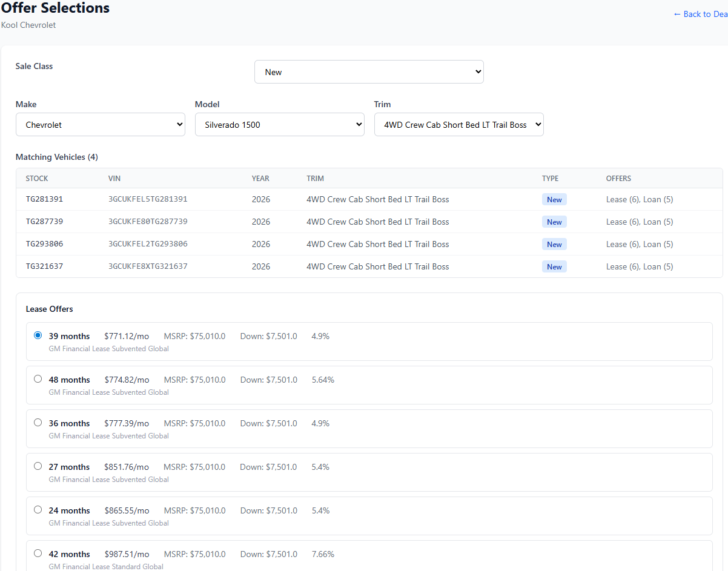Click VIN 3GCUKFE80TG287739
728x571 pixels.
[x=148, y=222]
